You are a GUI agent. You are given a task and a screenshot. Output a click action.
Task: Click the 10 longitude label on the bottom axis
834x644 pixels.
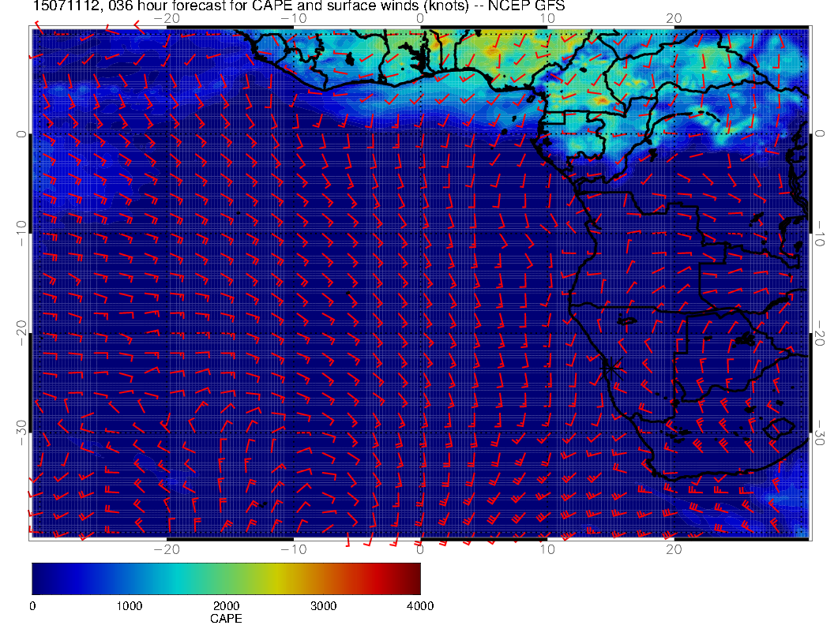[x=546, y=548]
